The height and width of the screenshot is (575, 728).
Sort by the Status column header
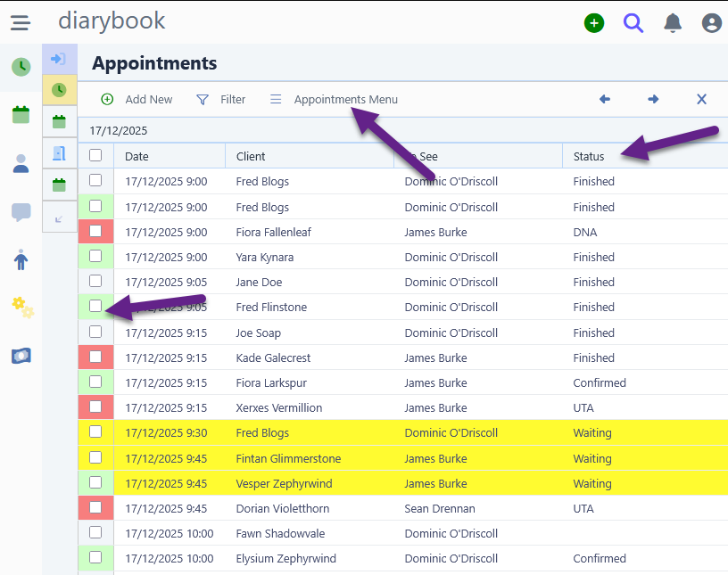589,156
